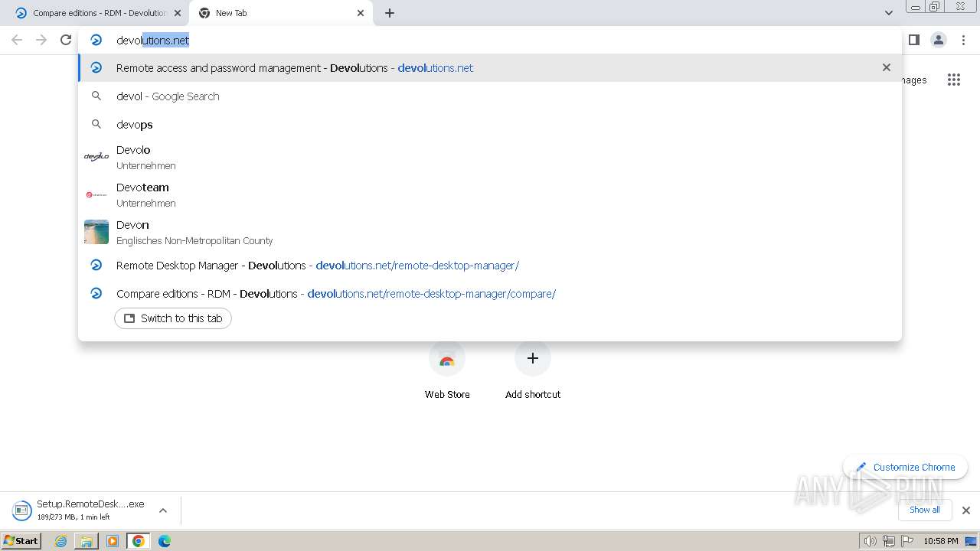This screenshot has height=551, width=980.
Task: Click the 10:58 PM clock
Action: (x=941, y=541)
